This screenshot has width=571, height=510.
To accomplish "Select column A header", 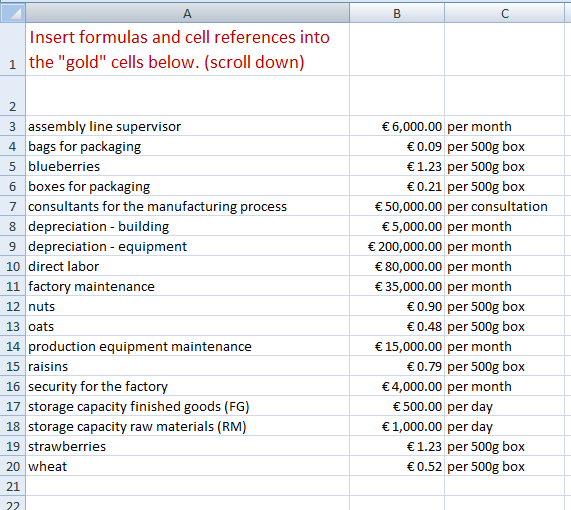I will pos(187,13).
